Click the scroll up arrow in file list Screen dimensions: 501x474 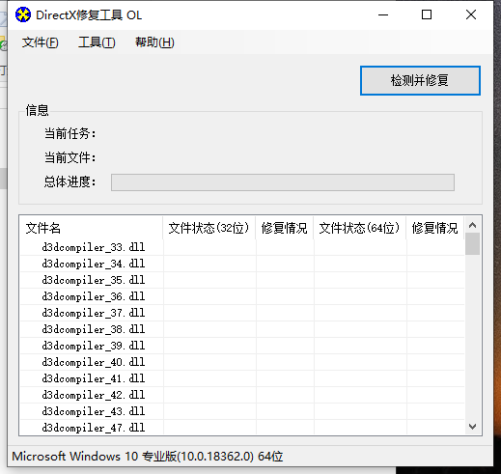click(472, 225)
